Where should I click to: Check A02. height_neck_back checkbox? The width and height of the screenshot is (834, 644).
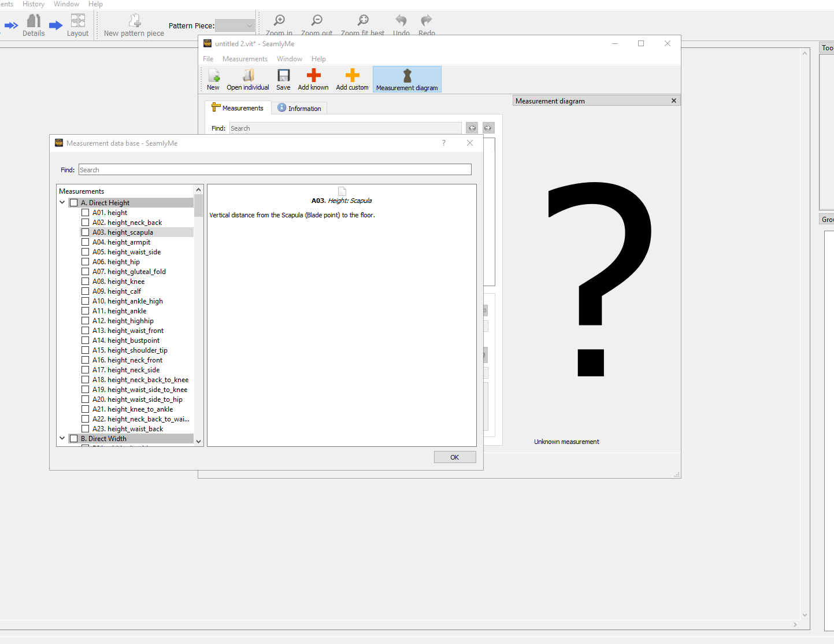click(x=85, y=223)
